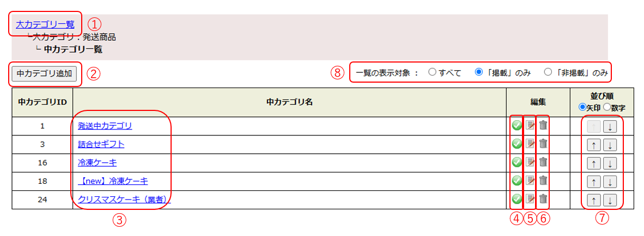Select the すべて display filter radio
644x236 pixels.
coord(432,72)
